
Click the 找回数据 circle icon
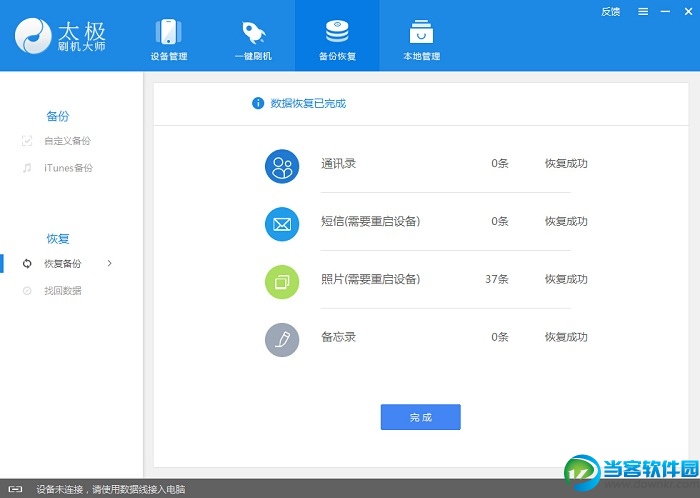pyautogui.click(x=27, y=291)
